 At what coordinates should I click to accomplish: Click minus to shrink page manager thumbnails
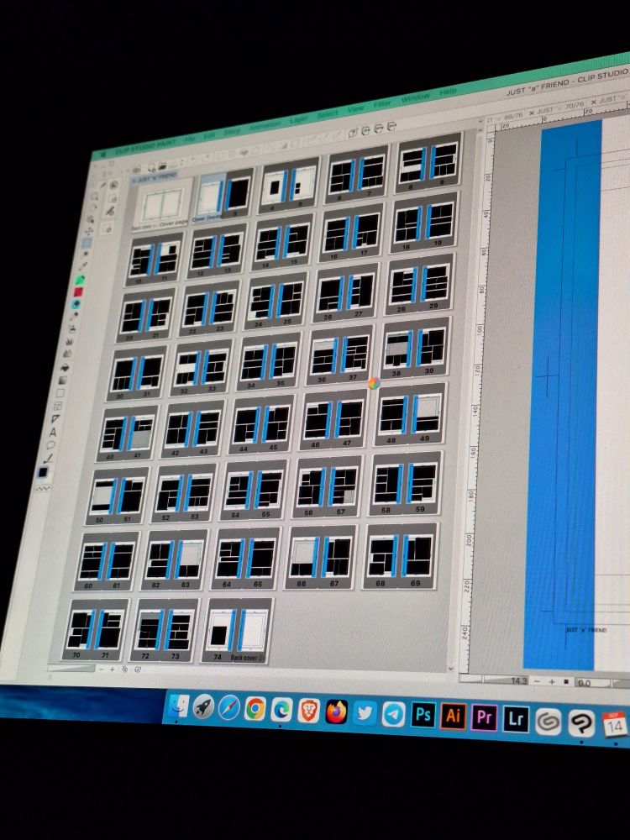[x=102, y=669]
